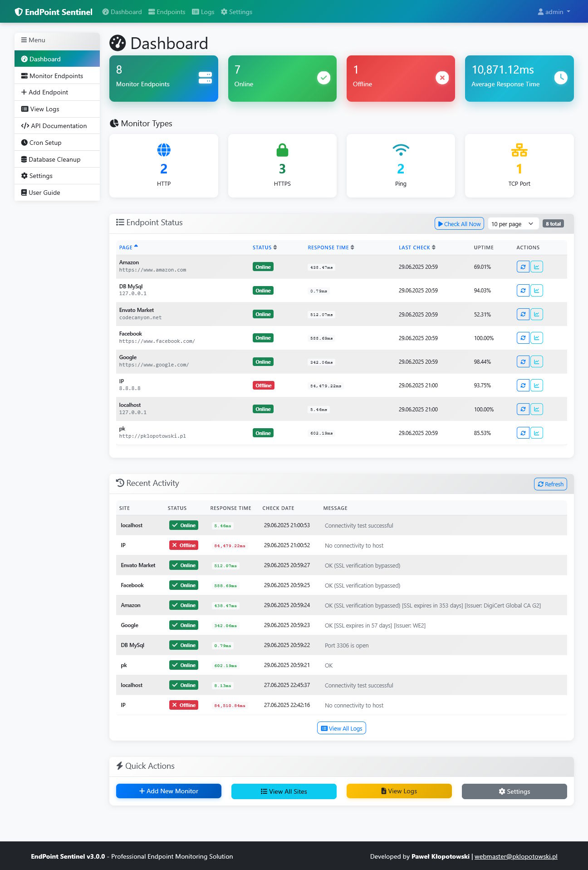Click http://pklopotowski.pl endpoint URL

152,436
